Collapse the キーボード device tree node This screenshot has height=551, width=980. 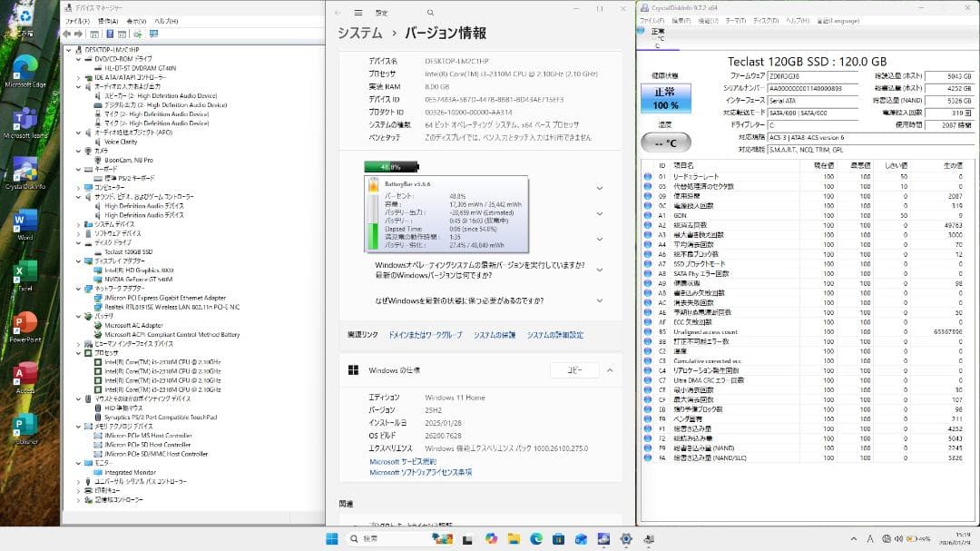pyautogui.click(x=77, y=168)
